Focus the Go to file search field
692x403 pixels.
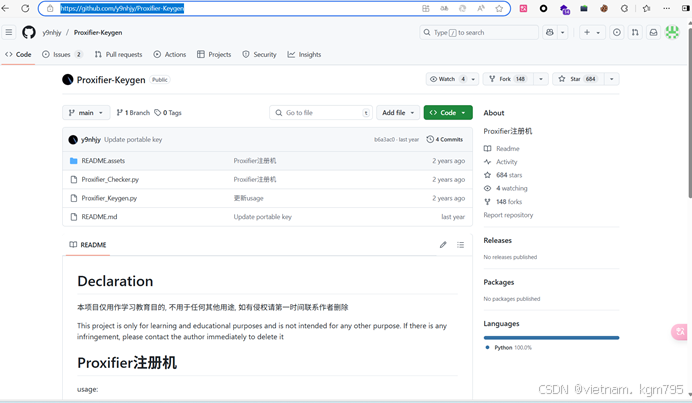[x=321, y=113]
